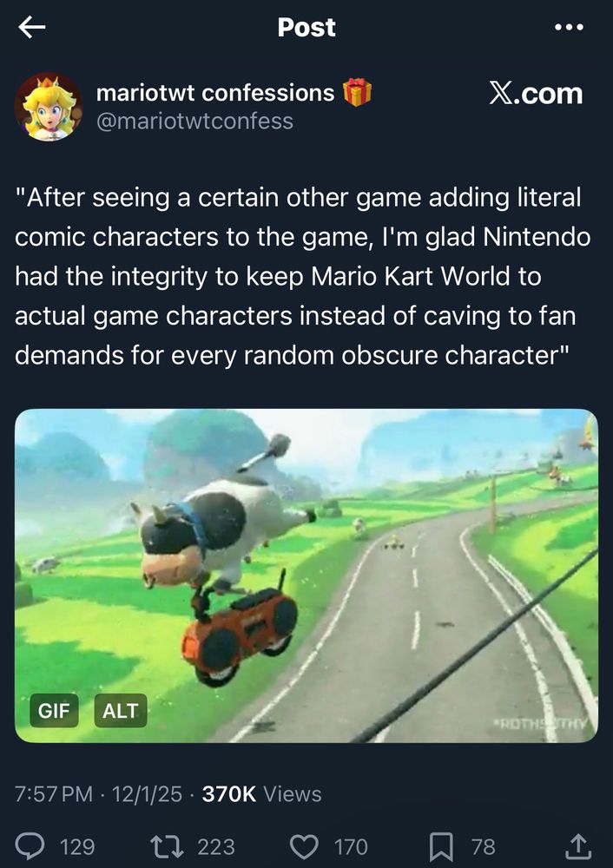Select the post text about Mario Kart World

(303, 276)
